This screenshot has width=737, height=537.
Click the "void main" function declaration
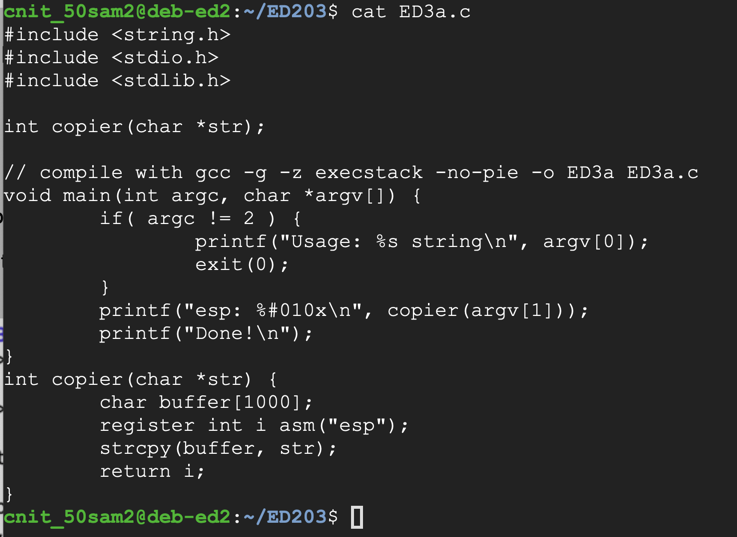coord(212,196)
